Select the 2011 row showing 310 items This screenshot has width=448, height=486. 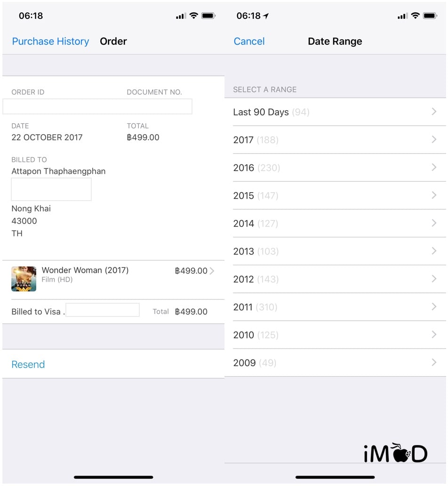click(x=334, y=307)
